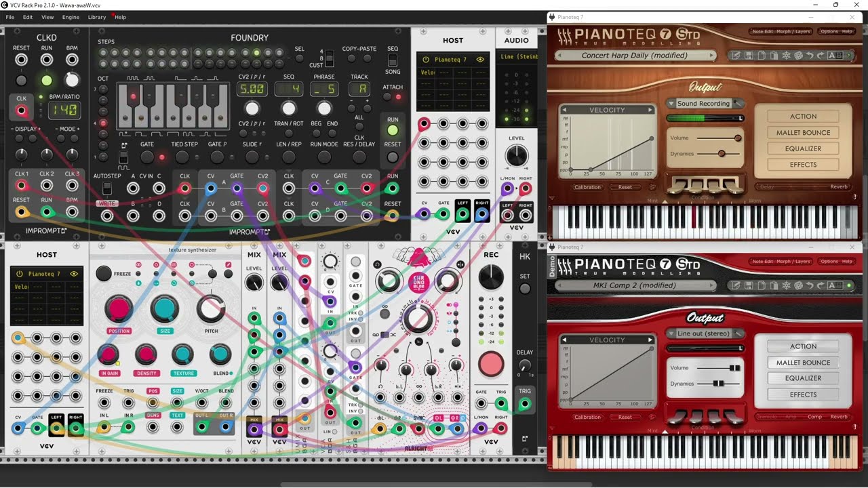
Task: Toggle the green RUN button on CLKD
Action: (46, 81)
